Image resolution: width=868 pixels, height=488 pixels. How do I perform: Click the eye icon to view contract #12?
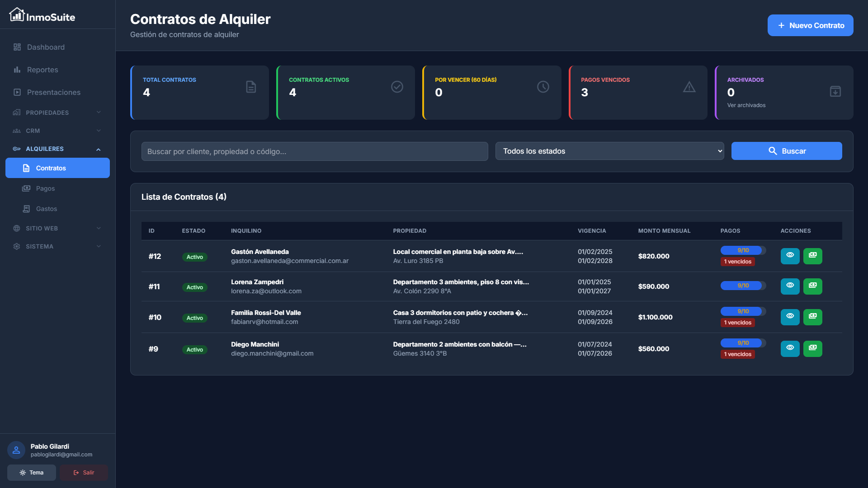790,256
